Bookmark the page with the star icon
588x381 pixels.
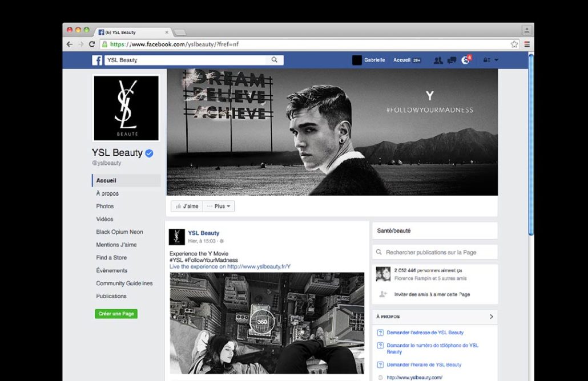514,44
